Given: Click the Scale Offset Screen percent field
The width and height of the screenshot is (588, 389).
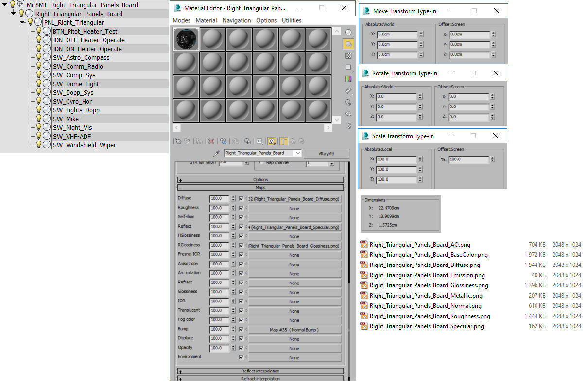Looking at the screenshot, I should [469, 159].
